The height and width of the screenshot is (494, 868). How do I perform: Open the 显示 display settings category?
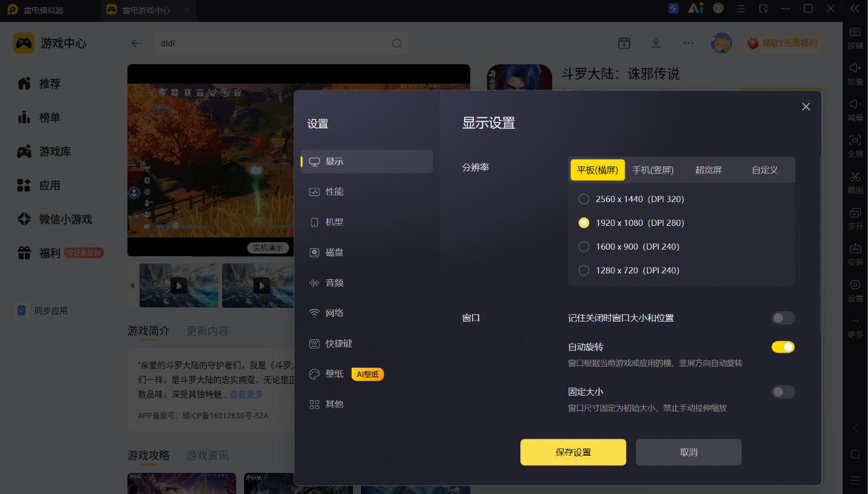[367, 162]
